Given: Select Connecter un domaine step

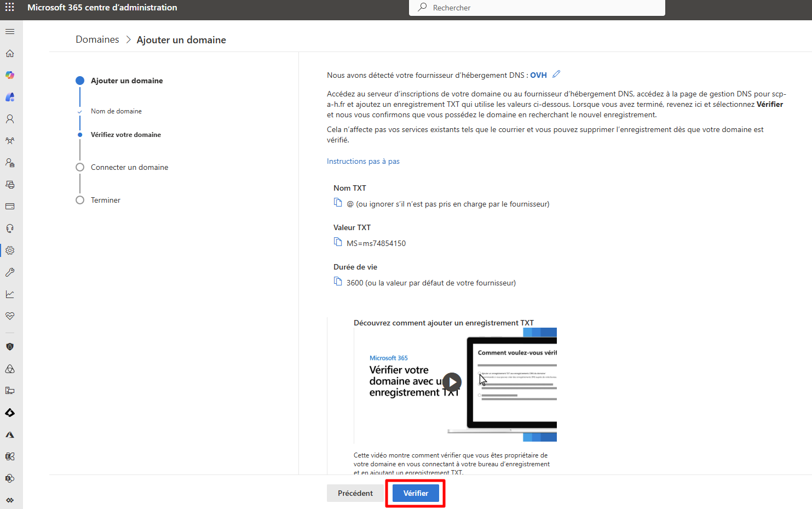Looking at the screenshot, I should (129, 167).
